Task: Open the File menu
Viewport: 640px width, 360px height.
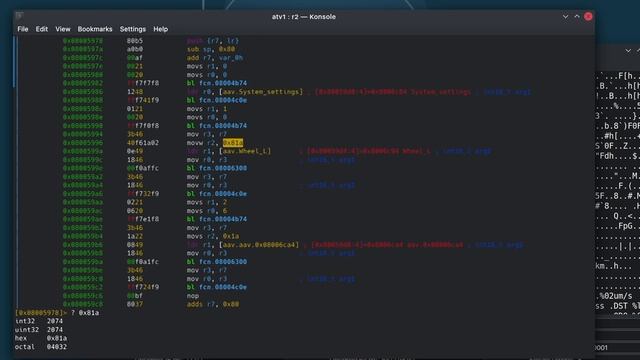Action: (x=23, y=29)
